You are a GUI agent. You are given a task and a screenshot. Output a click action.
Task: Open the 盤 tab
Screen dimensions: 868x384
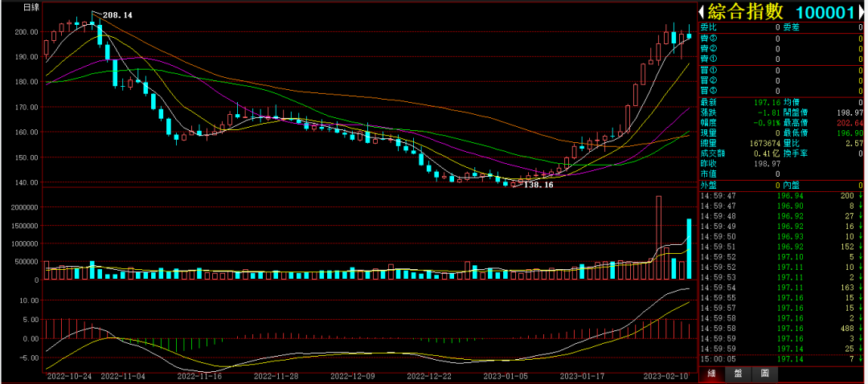738,374
